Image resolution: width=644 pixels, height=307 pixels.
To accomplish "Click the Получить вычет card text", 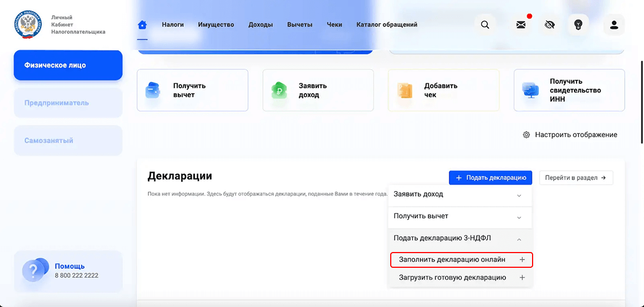I will point(189,90).
